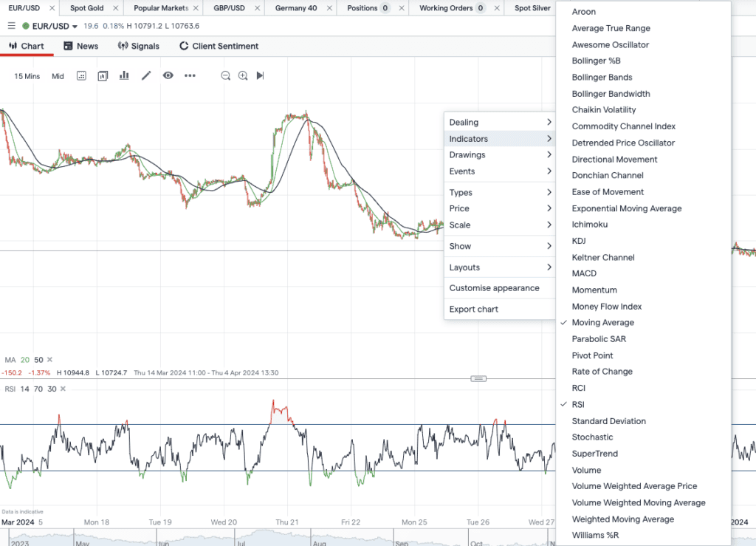756x546 pixels.
Task: Click the bar chart type icon
Action: tap(124, 75)
